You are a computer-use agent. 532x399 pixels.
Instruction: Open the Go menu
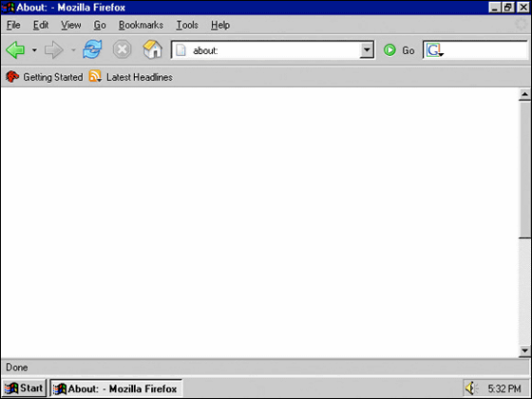(x=100, y=25)
